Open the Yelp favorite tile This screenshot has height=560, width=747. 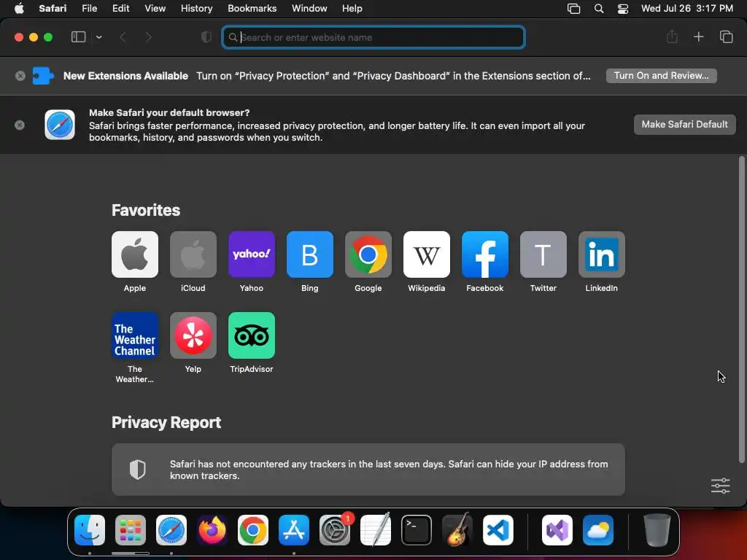coord(193,335)
